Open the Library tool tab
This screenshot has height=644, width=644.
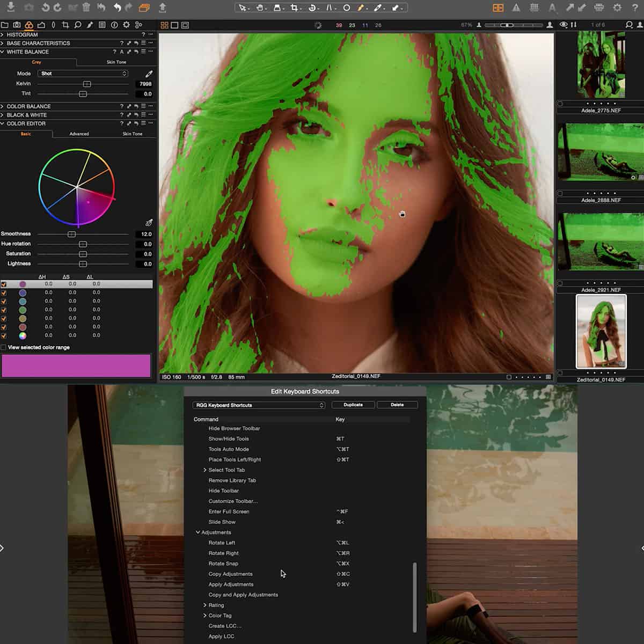(x=5, y=25)
